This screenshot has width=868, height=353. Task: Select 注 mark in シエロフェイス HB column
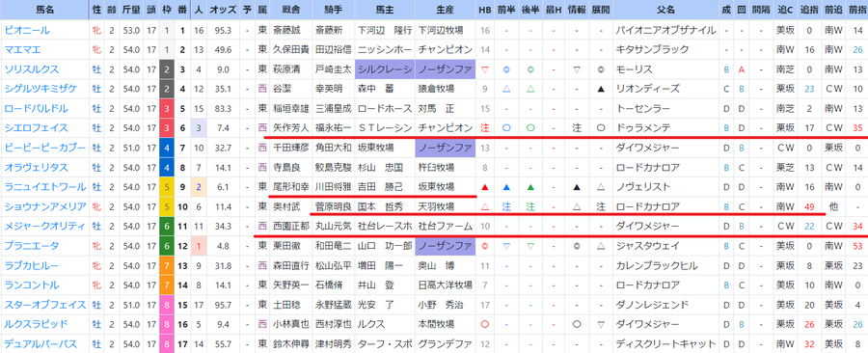click(x=485, y=128)
